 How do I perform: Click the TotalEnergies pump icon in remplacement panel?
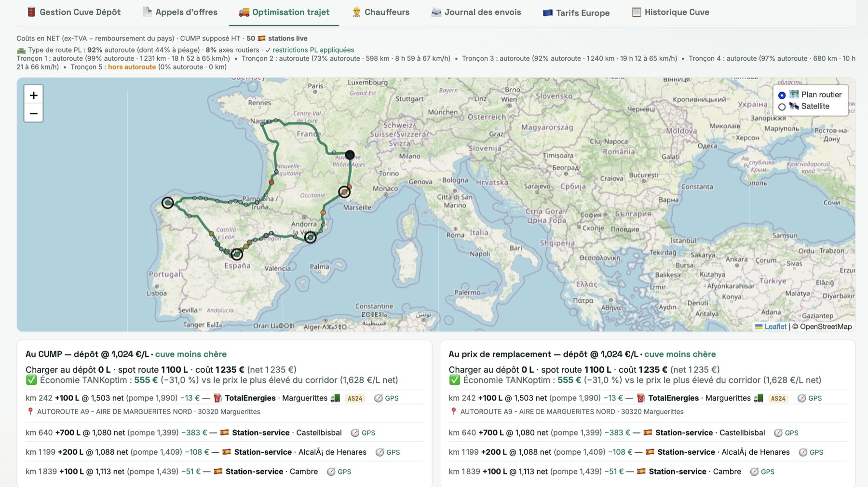coord(641,398)
